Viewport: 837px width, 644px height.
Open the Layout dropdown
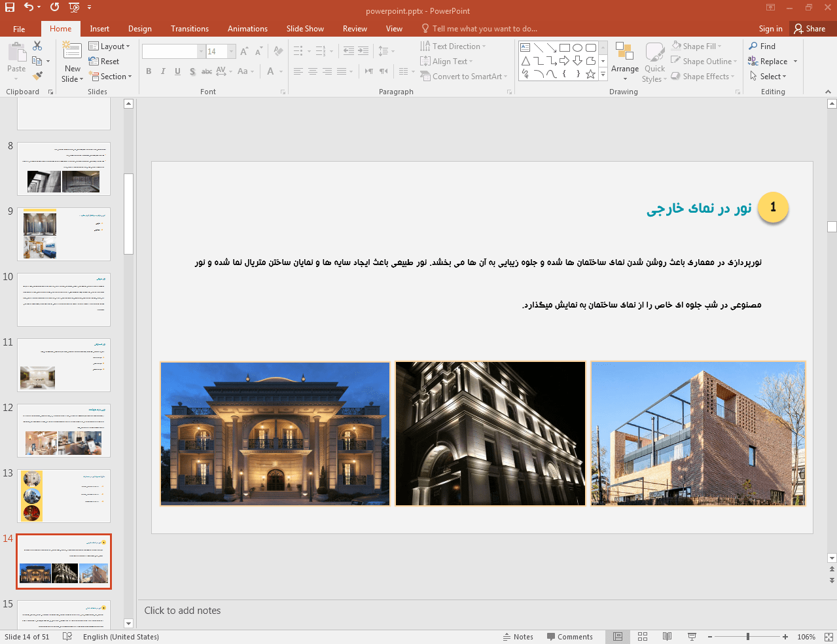(x=110, y=46)
